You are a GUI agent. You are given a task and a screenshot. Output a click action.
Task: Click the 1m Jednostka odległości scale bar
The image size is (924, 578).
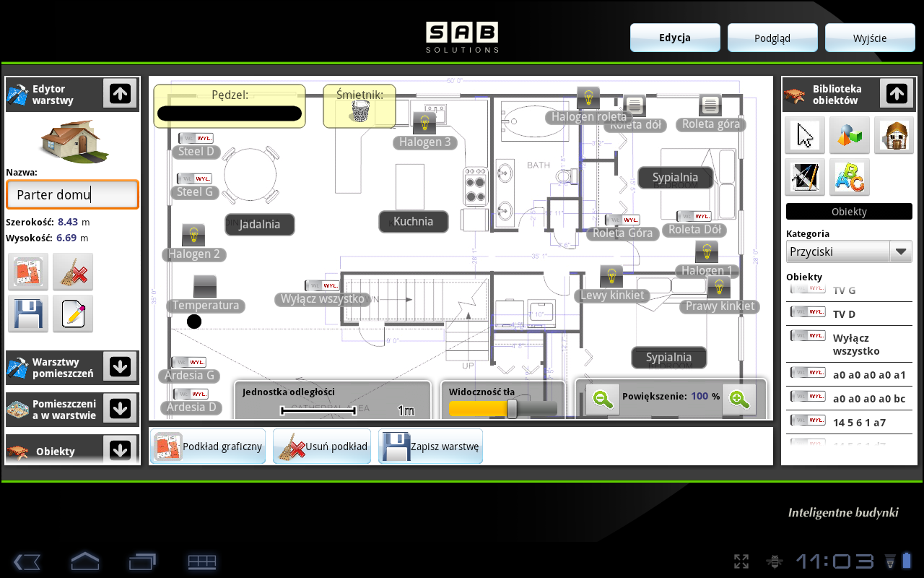[318, 410]
